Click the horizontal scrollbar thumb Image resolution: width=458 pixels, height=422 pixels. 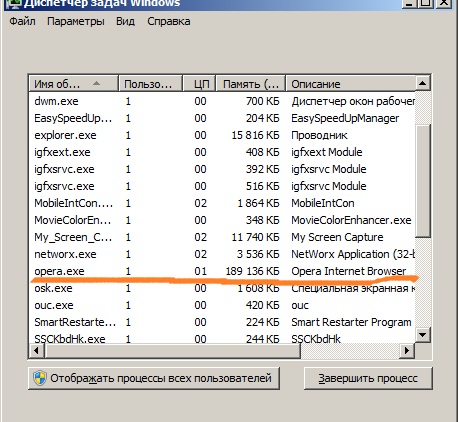coord(172,350)
